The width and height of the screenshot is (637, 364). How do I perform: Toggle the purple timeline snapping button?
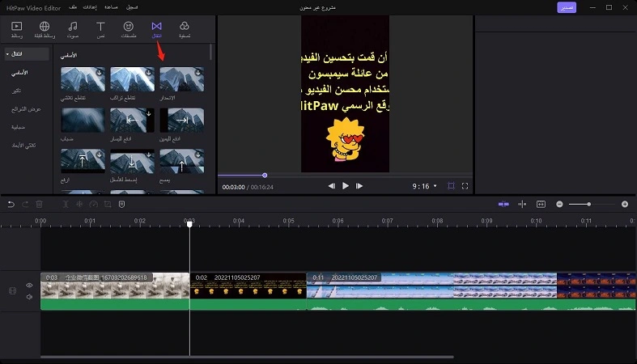[503, 204]
